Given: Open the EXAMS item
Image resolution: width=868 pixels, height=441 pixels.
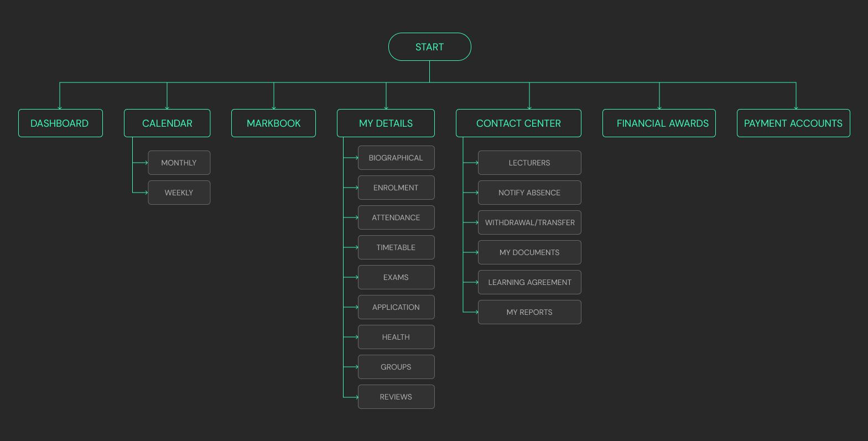Looking at the screenshot, I should pyautogui.click(x=396, y=277).
